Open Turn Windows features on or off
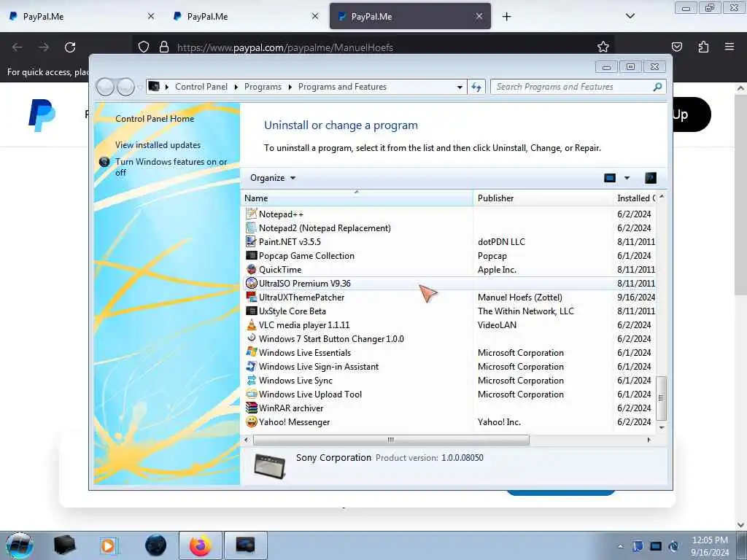 [171, 167]
